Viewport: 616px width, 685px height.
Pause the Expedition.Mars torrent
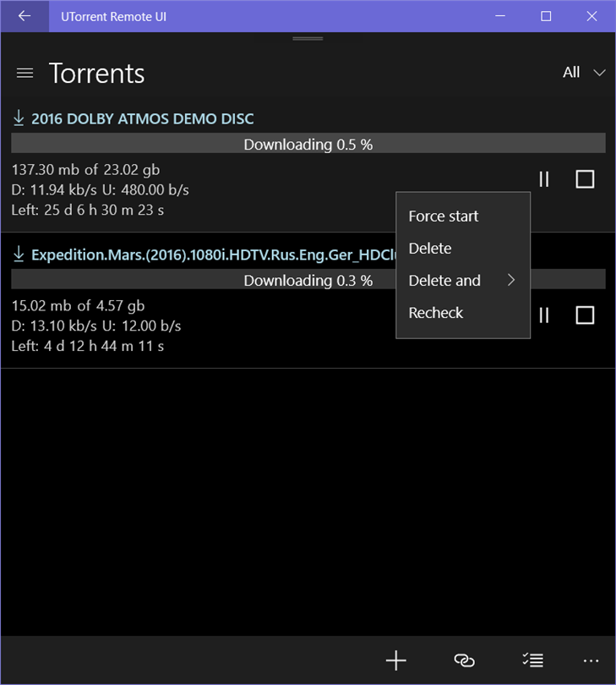point(543,315)
